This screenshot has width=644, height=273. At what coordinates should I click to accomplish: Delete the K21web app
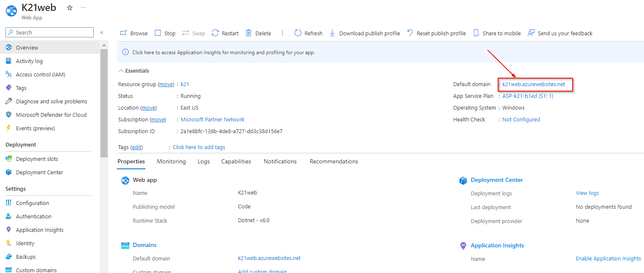[x=258, y=33]
